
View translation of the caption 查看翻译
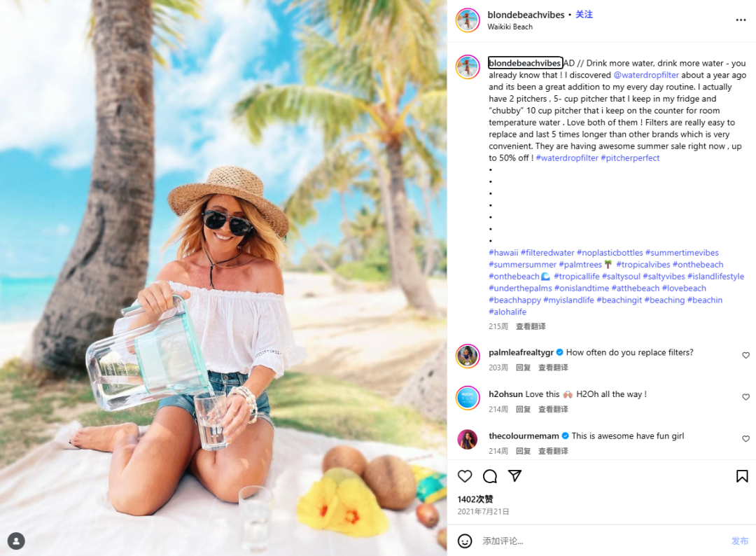coord(531,326)
